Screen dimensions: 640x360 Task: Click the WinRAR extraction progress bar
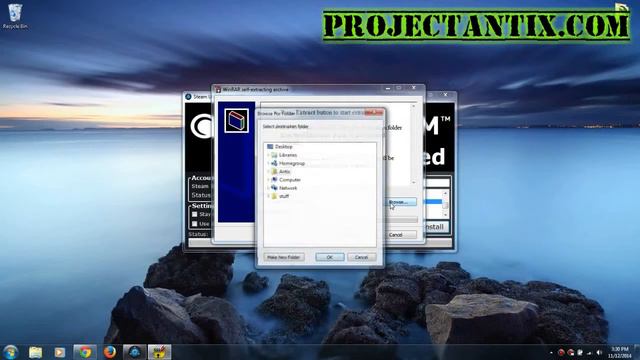coord(402,220)
